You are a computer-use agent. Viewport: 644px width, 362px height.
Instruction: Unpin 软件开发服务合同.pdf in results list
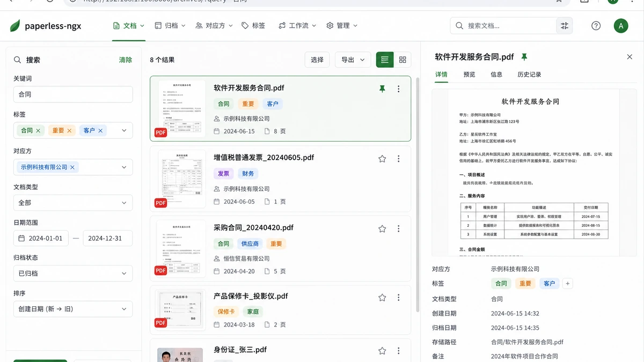coord(382,89)
